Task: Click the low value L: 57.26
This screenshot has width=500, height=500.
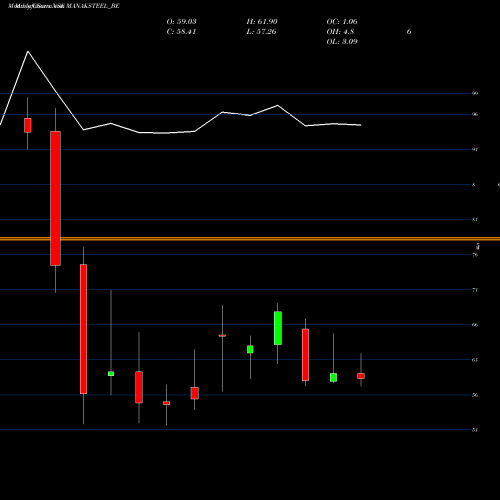Action: point(261,32)
